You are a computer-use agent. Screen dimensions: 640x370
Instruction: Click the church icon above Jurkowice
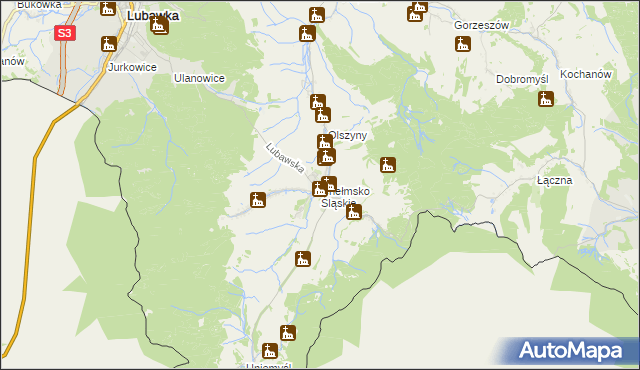point(109,44)
